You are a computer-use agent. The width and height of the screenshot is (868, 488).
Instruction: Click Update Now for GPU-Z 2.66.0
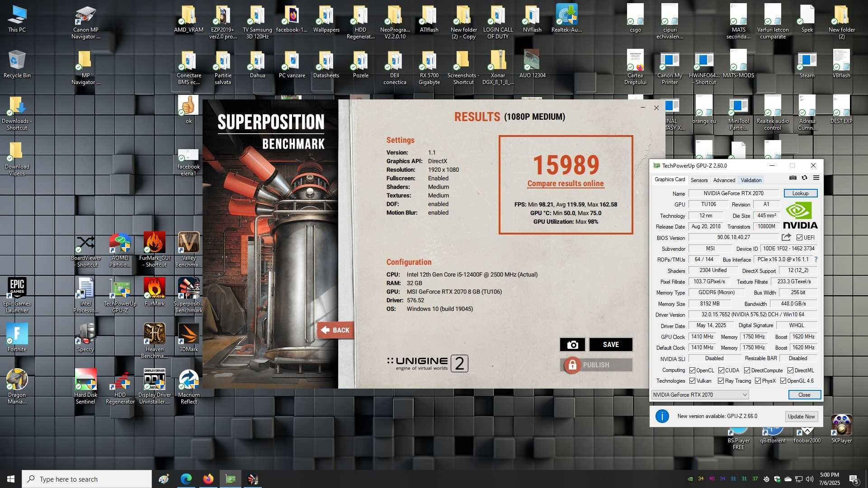coord(801,417)
